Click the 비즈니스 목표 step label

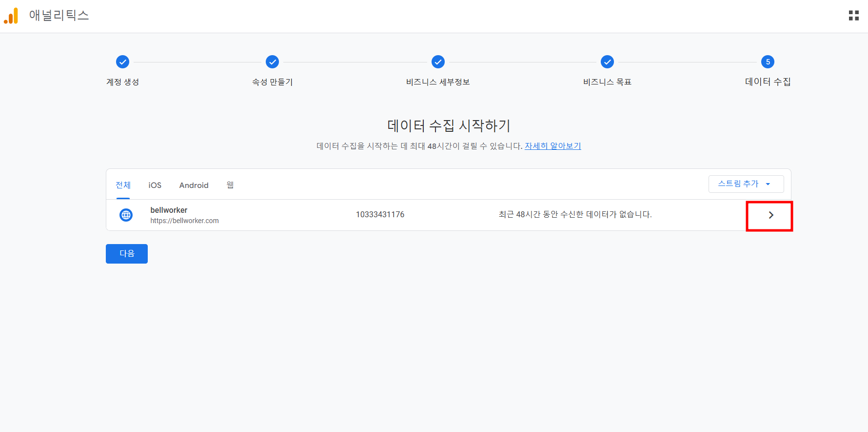tap(607, 82)
